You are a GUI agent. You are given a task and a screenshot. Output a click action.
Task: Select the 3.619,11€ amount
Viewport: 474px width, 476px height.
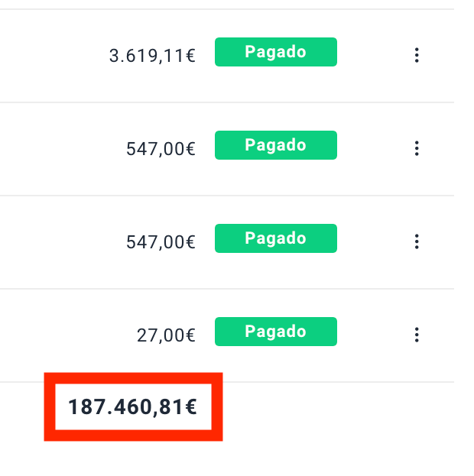(153, 56)
